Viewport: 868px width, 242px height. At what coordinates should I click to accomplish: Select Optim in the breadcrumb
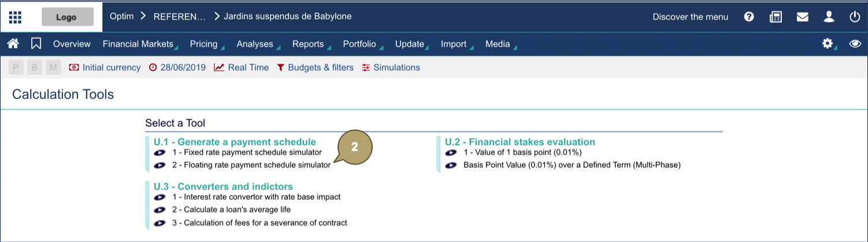pyautogui.click(x=122, y=16)
